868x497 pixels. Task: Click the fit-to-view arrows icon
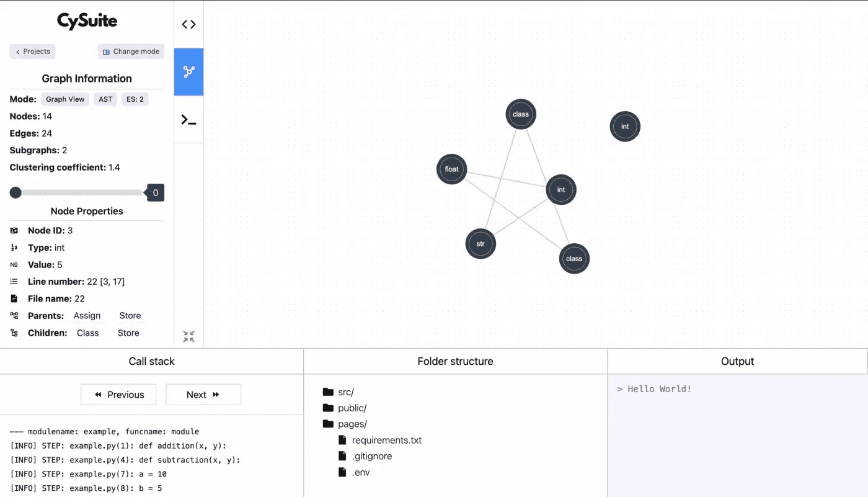click(x=188, y=336)
